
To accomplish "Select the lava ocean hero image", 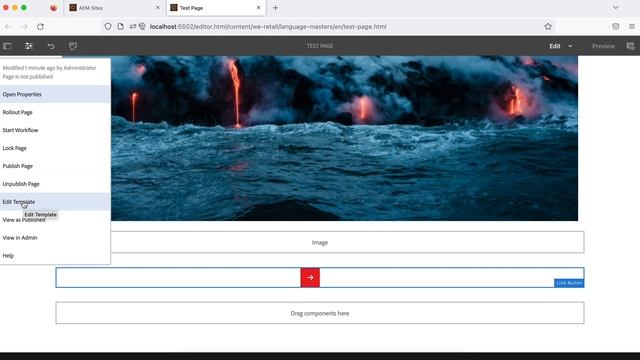I will 344,138.
